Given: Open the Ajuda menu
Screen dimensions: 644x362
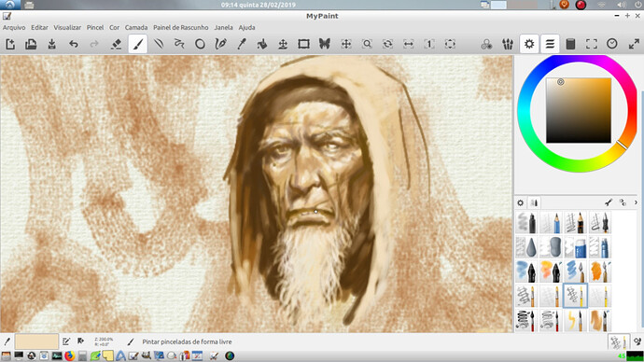Looking at the screenshot, I should (x=246, y=27).
